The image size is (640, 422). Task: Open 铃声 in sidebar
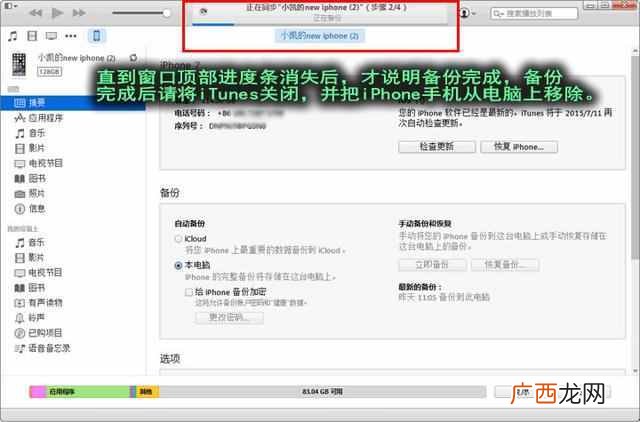[30, 318]
